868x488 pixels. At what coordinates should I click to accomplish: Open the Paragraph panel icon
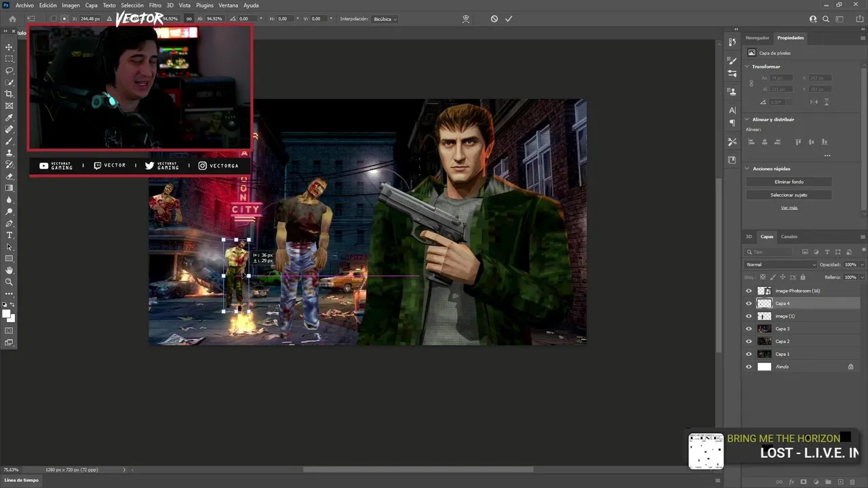tap(732, 123)
